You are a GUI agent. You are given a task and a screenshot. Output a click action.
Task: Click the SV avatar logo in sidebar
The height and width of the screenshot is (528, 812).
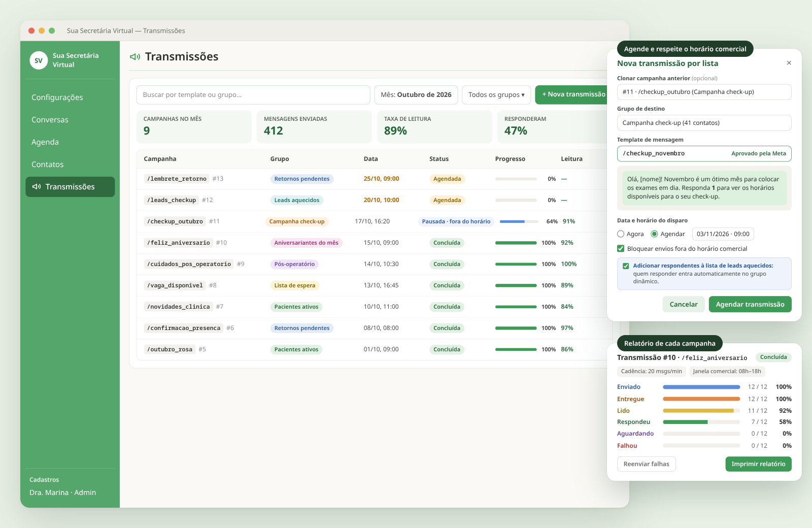pos(39,60)
